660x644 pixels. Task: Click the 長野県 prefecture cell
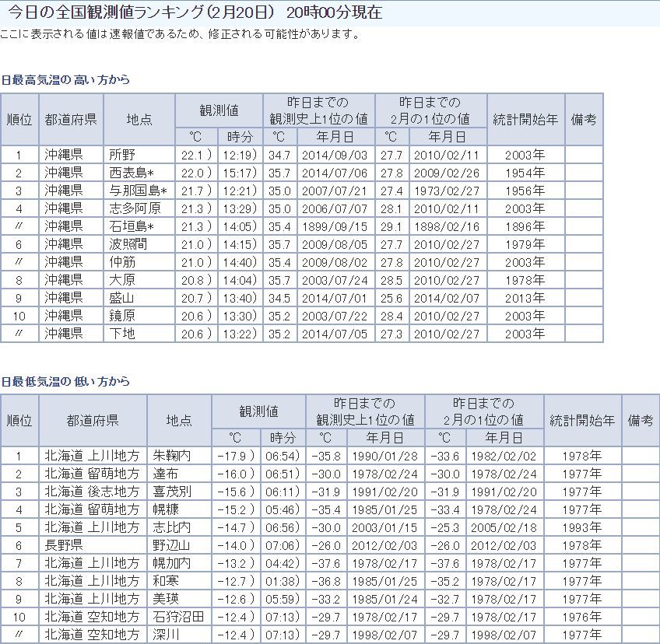(63, 545)
